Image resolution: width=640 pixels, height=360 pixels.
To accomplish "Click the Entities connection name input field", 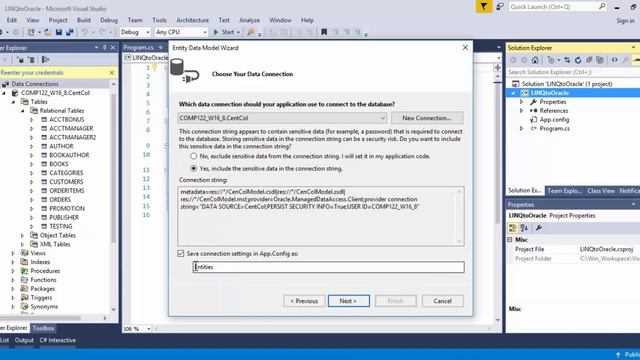I will 329,267.
